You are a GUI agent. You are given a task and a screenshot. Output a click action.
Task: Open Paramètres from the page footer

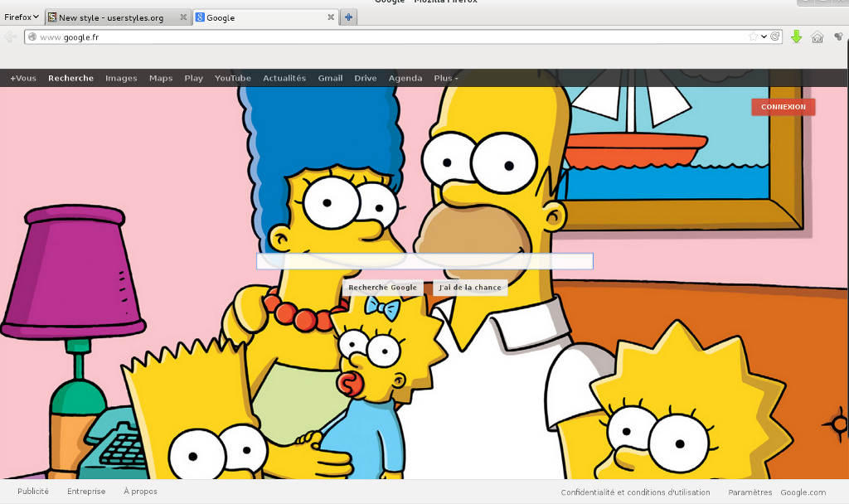pos(750,492)
